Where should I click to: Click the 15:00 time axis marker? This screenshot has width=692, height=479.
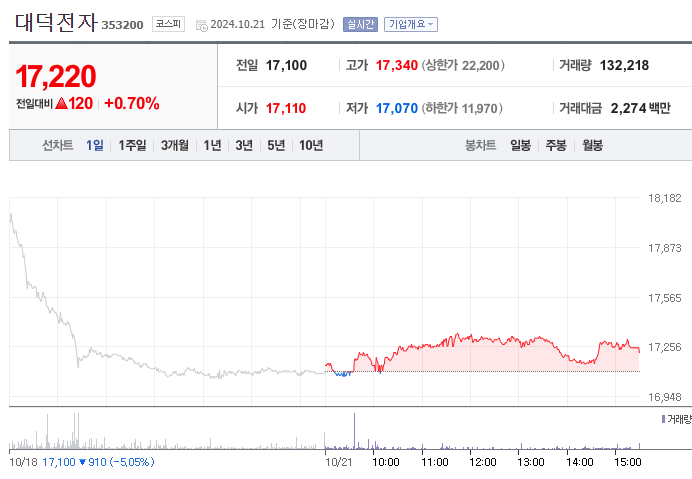[628, 462]
